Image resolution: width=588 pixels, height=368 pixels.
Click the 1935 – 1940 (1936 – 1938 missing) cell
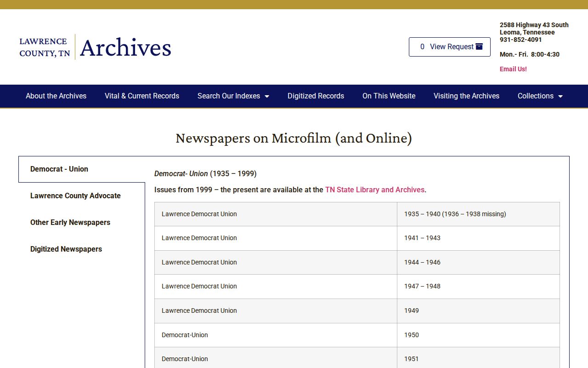478,214
